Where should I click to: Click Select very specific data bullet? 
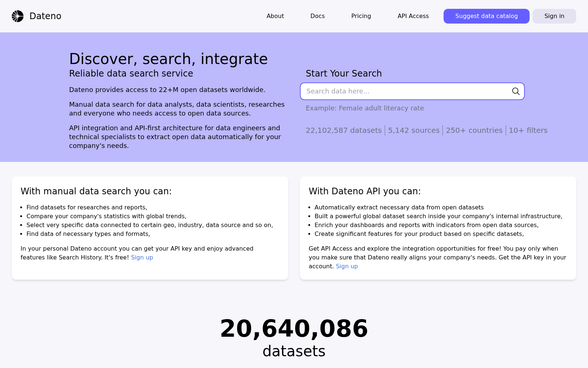point(150,225)
